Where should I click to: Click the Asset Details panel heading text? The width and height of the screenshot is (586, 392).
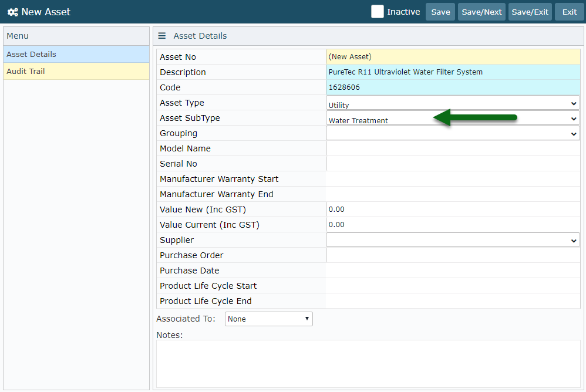200,36
